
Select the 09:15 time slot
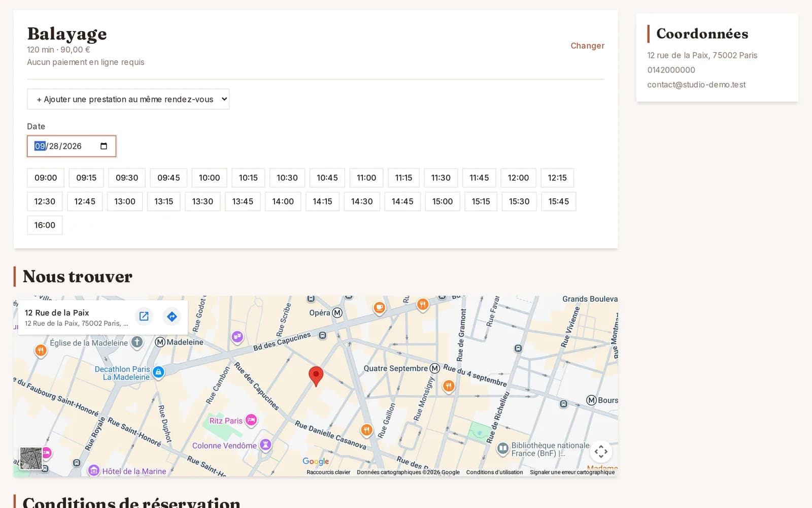86,178
